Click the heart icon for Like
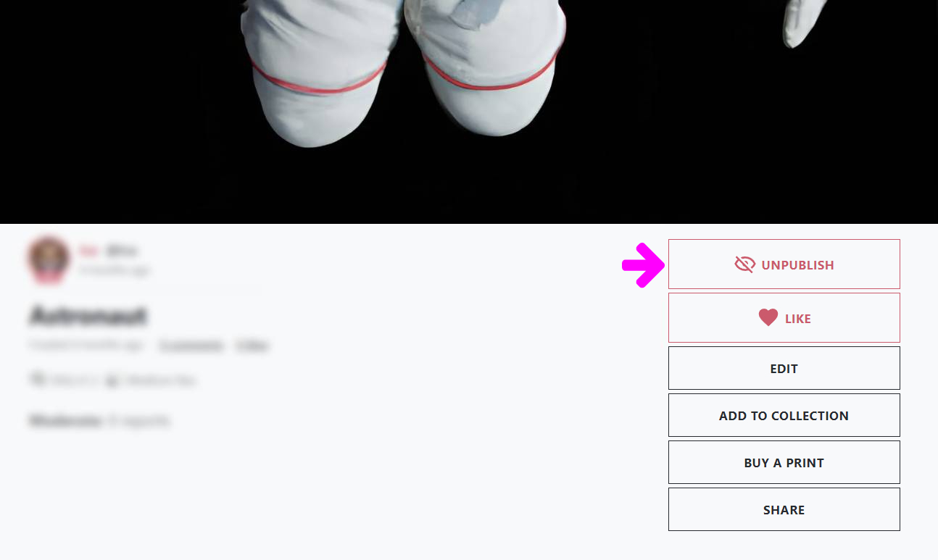 pos(768,317)
